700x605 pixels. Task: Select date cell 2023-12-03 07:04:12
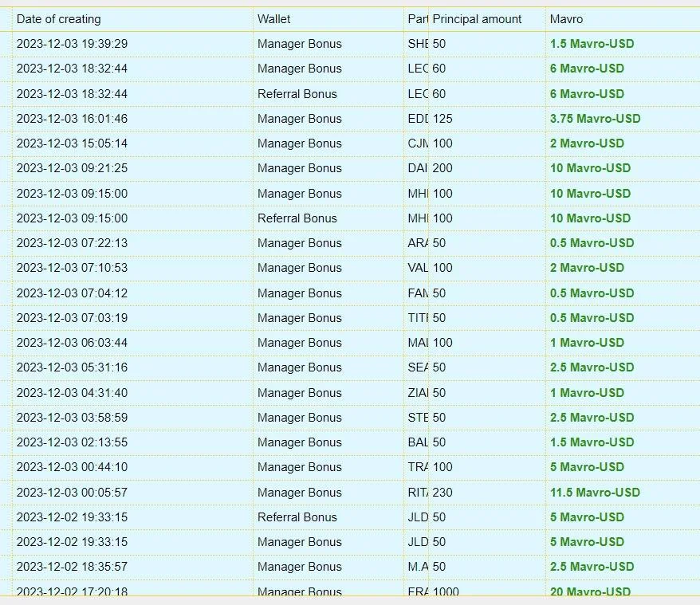pyautogui.click(x=72, y=293)
